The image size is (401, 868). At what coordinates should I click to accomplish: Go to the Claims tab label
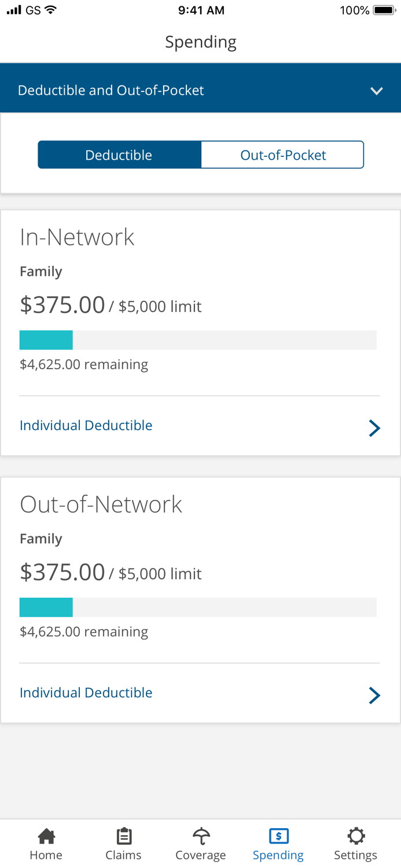click(x=123, y=855)
